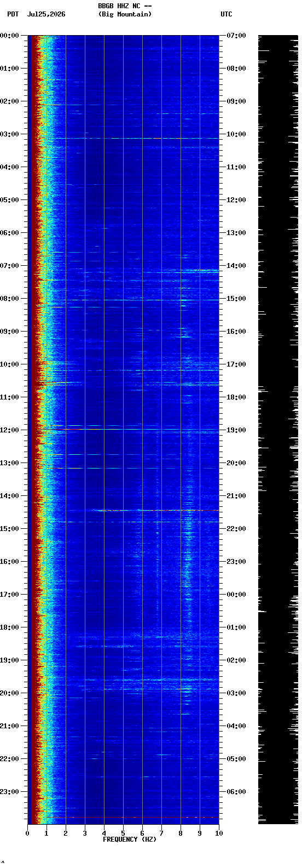Click the 2 Hz frequency tick label
Screen dimensions: 302x868
click(66, 833)
